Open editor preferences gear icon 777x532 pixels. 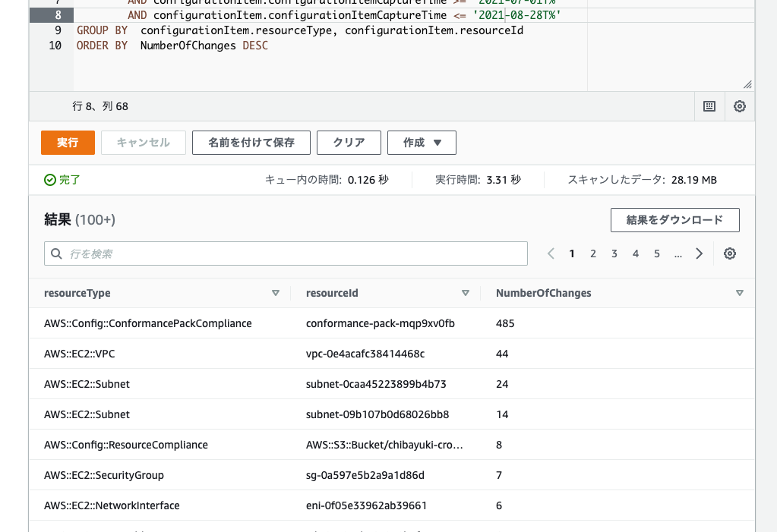pos(739,106)
